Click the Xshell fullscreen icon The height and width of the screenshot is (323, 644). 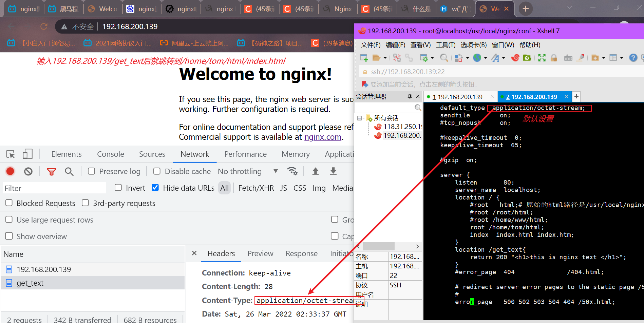(x=542, y=58)
